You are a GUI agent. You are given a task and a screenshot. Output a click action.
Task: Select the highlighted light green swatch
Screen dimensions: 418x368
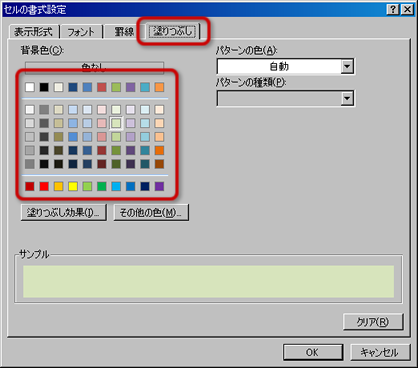pyautogui.click(x=116, y=123)
